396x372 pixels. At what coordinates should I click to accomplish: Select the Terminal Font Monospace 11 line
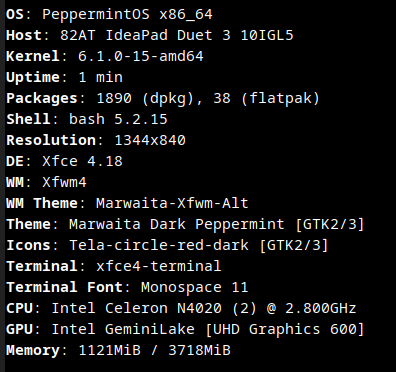point(127,287)
